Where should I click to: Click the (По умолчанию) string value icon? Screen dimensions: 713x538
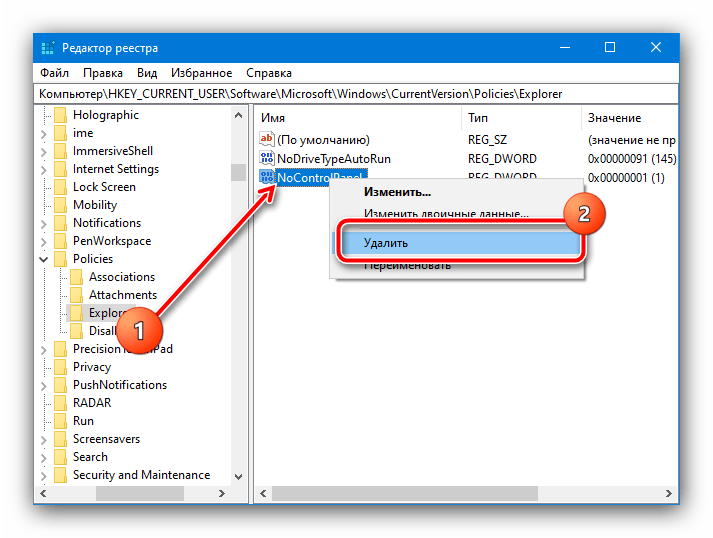point(267,139)
